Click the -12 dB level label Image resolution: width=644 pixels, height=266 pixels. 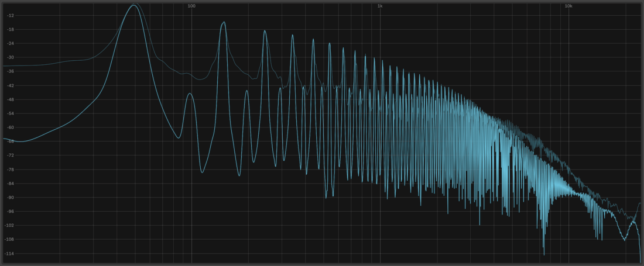point(11,16)
